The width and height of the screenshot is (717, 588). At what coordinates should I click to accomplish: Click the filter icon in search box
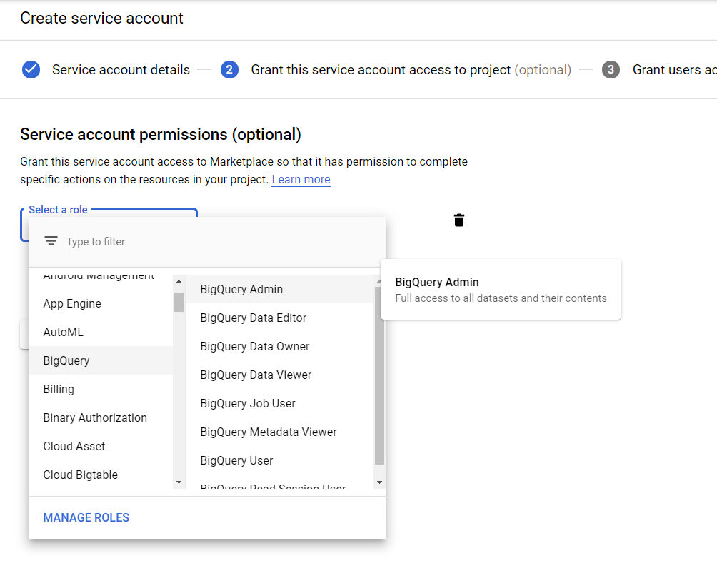click(51, 242)
